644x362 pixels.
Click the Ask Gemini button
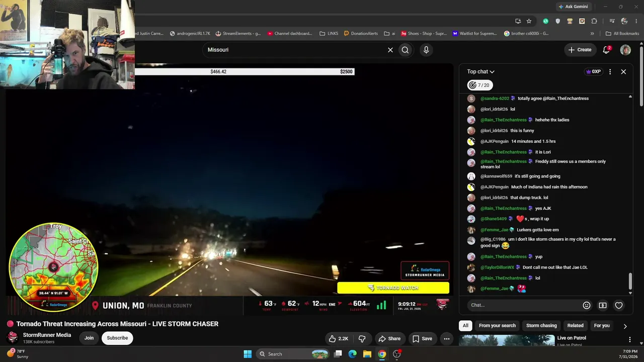coord(574,7)
